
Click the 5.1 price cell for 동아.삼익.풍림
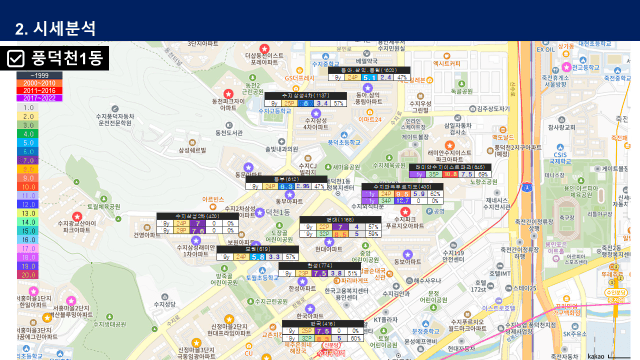pos(369,77)
